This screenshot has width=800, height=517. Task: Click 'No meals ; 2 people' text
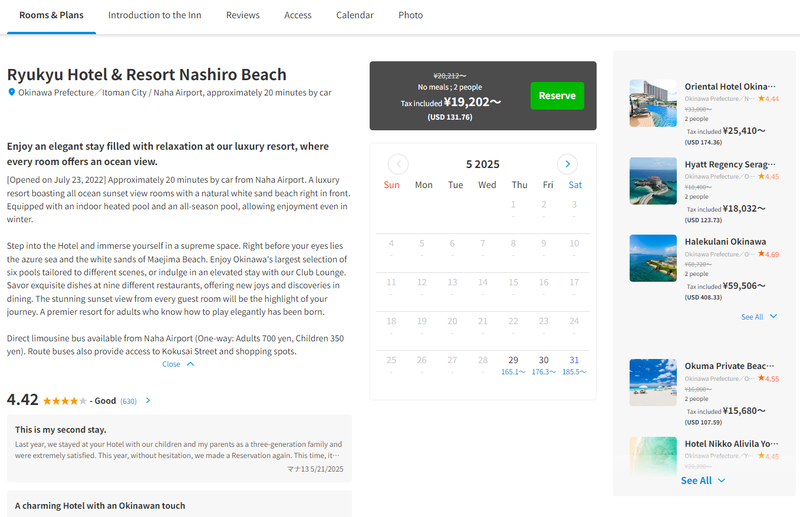[450, 87]
